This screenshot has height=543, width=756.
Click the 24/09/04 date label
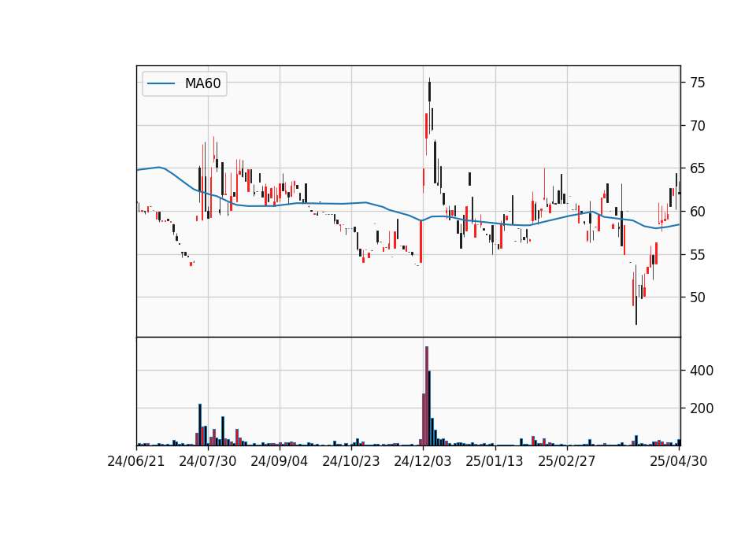[x=279, y=461]
